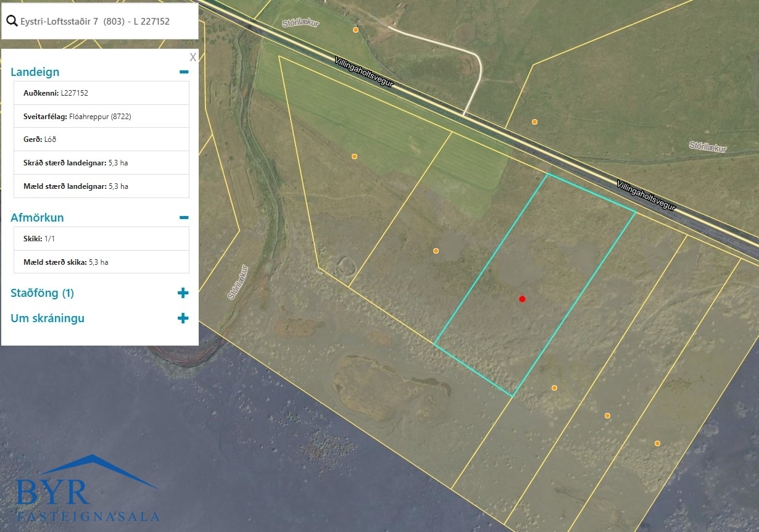This screenshot has width=759, height=532.
Task: Collapse the Afmörkun section
Action: [183, 217]
